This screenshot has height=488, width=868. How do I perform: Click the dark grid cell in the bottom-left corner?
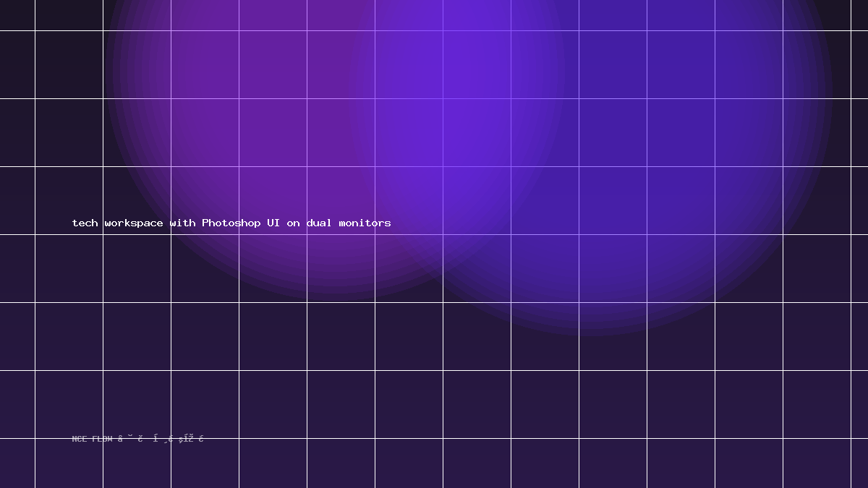pyautogui.click(x=17, y=463)
